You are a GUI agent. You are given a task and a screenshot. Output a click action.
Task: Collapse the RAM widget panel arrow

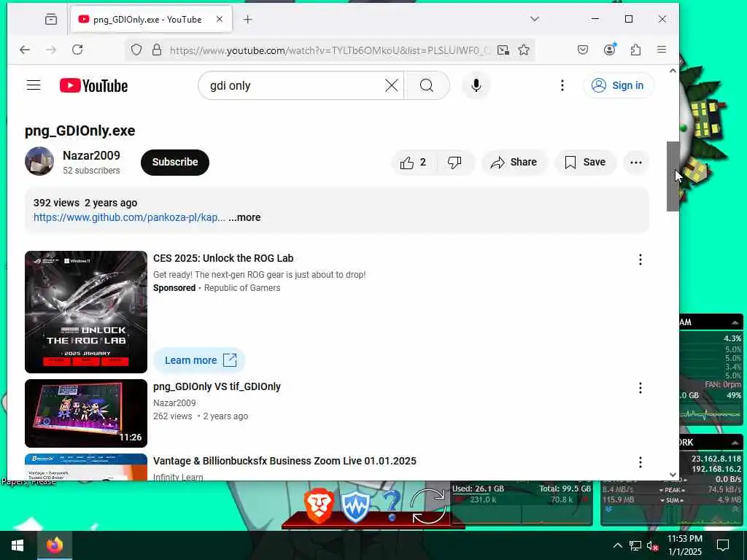(735, 323)
